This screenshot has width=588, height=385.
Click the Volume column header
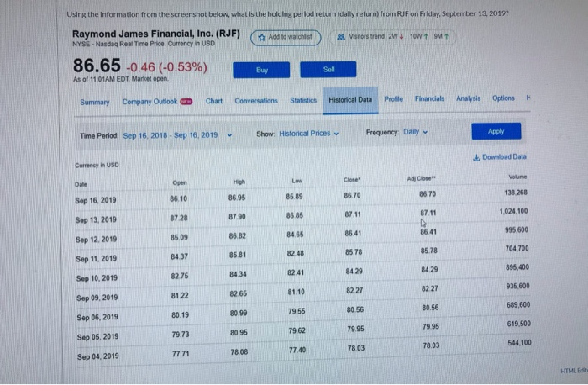(x=517, y=177)
